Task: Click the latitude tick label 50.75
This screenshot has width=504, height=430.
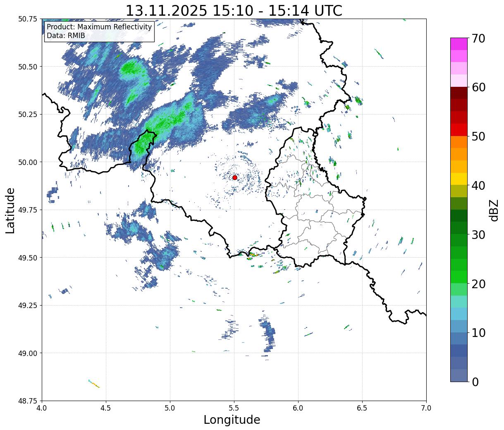Action: pyautogui.click(x=28, y=19)
